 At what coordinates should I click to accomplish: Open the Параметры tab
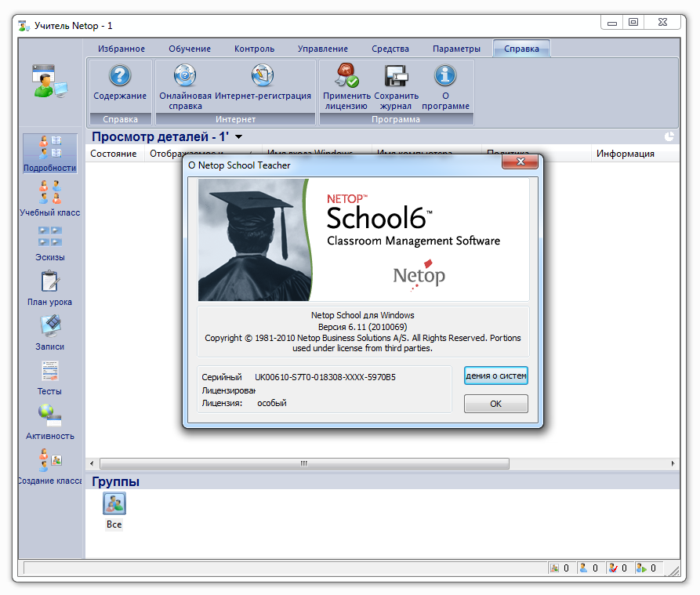pos(456,49)
